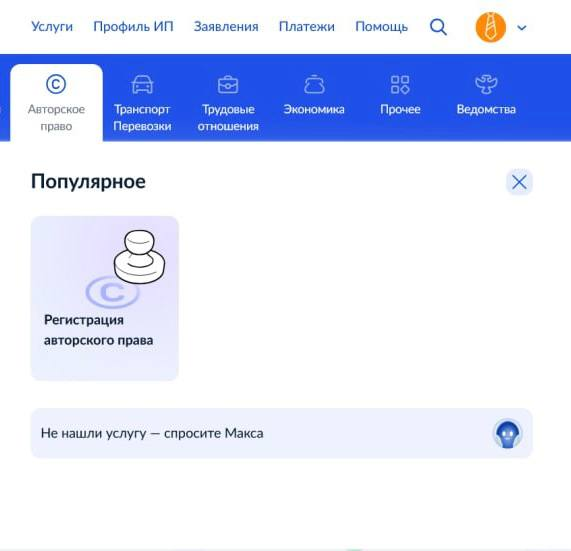Click the stamp illustration on the card
This screenshot has width=571, height=551.
pos(139,257)
